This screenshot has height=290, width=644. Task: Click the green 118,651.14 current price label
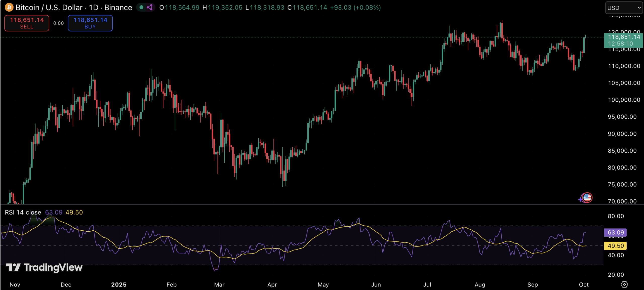623,40
